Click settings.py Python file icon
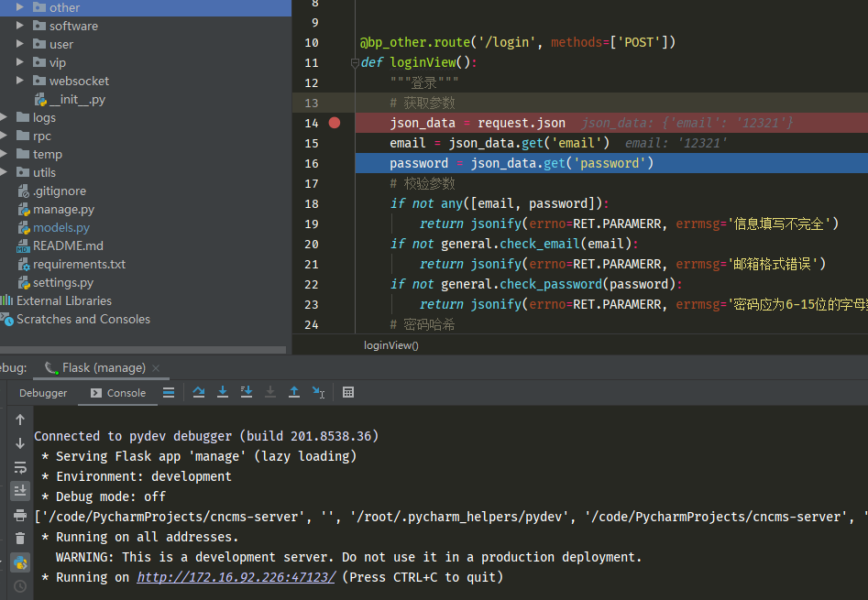This screenshot has height=600, width=868. [x=24, y=283]
